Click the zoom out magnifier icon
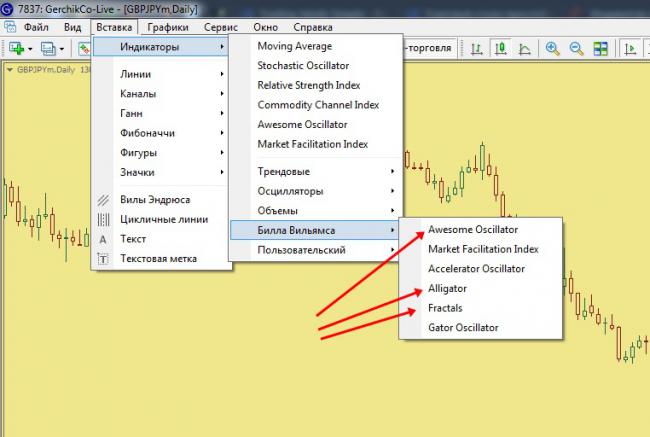 pos(576,49)
